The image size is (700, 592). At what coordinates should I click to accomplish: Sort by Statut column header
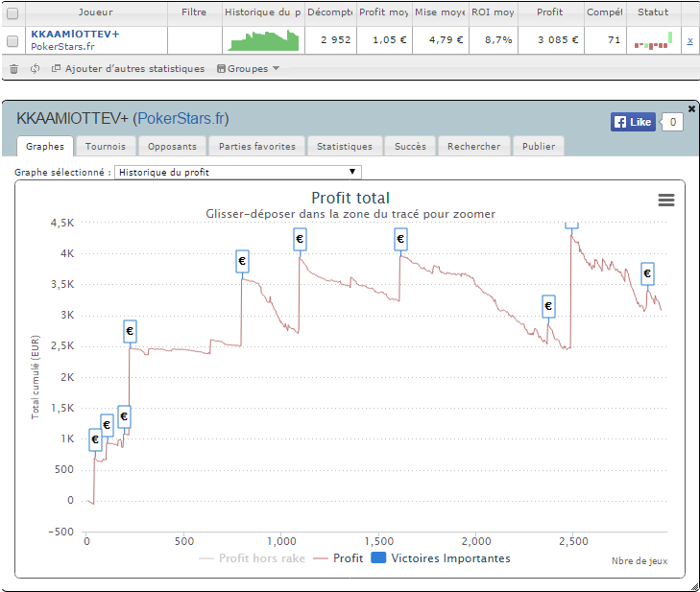(x=653, y=12)
